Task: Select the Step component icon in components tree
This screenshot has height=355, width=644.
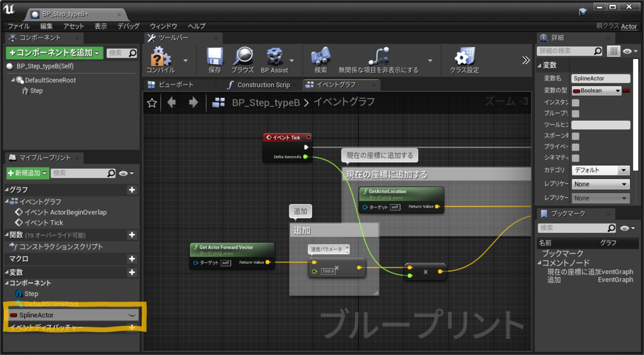Action: click(25, 91)
